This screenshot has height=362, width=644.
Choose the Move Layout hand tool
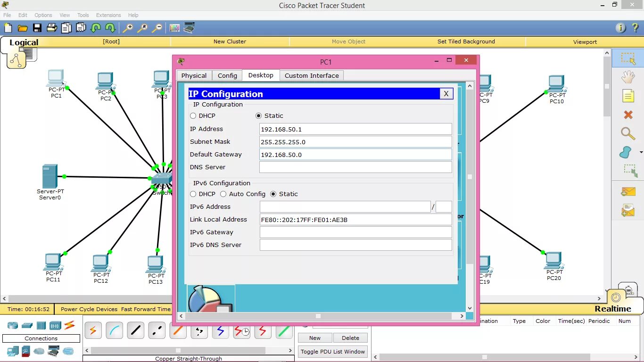point(628,76)
